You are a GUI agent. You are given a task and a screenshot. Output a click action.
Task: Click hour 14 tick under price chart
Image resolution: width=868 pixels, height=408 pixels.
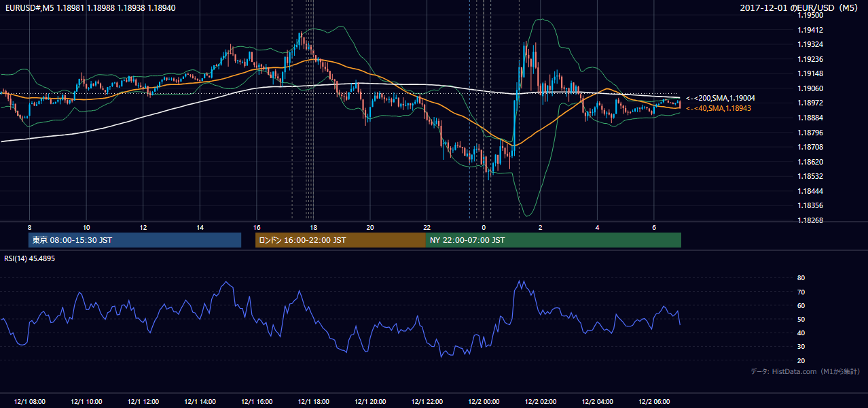coord(200,227)
